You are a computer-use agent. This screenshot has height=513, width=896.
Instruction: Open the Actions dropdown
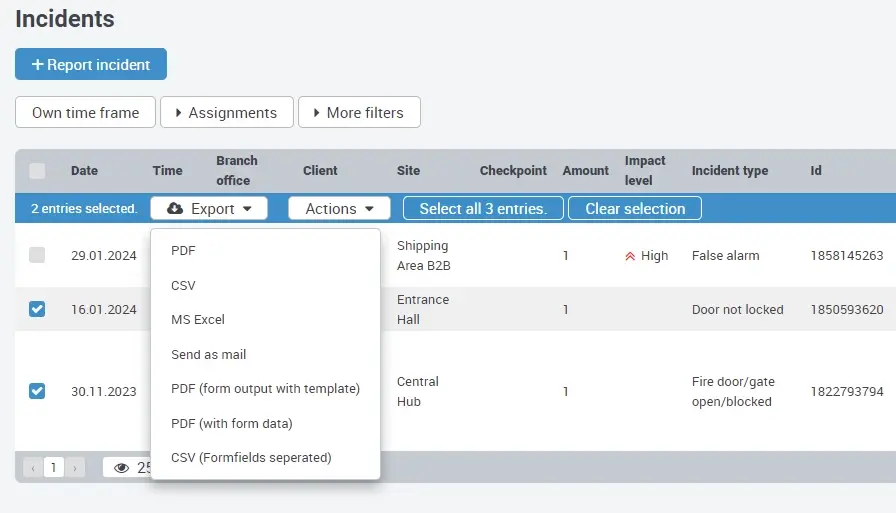click(x=339, y=209)
